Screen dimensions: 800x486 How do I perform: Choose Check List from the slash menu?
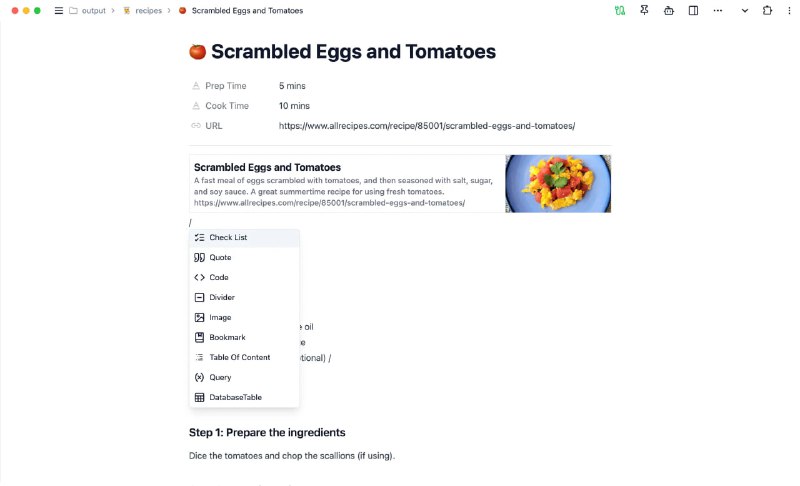click(244, 238)
